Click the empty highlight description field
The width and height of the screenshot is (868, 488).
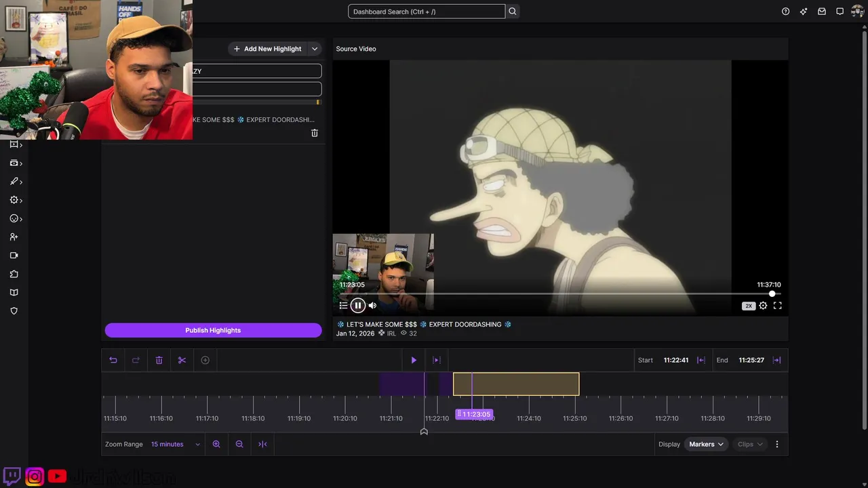[257, 89]
